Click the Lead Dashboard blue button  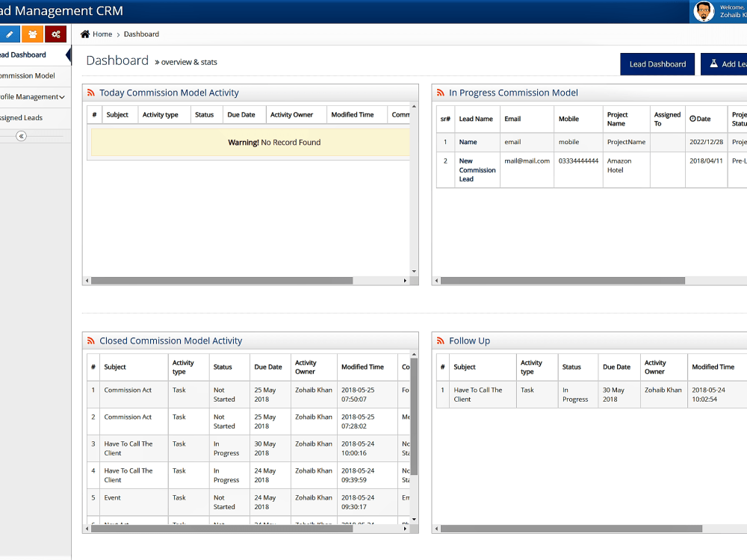click(x=657, y=64)
